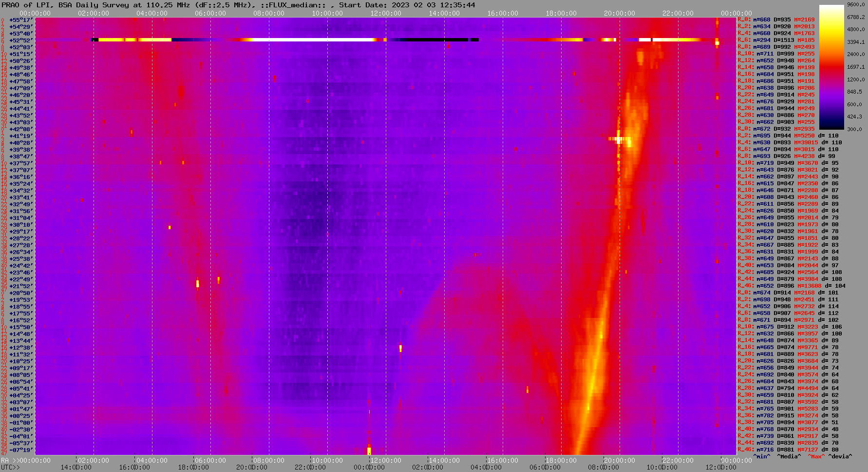
Task: Click the RA >> axis label
Action: [x=9, y=460]
